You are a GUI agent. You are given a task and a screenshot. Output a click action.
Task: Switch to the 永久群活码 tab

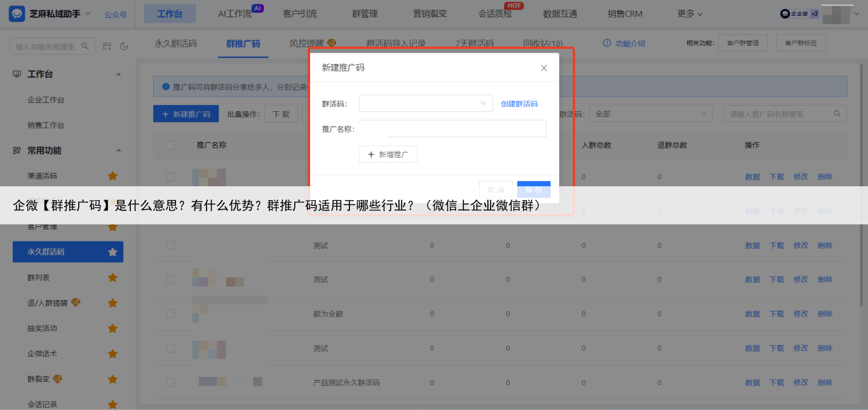175,43
